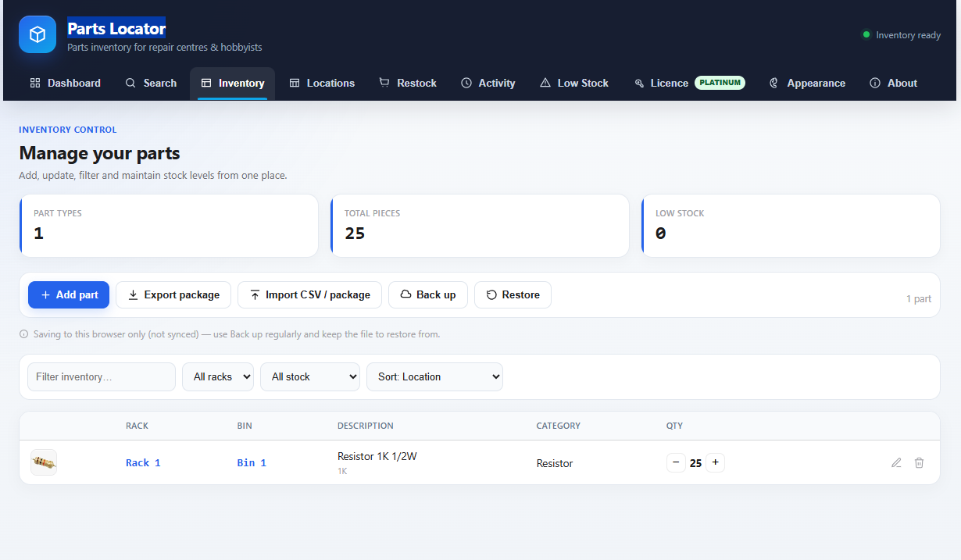Delete the Resistor 1K 1/2W part
961x560 pixels.
click(920, 462)
